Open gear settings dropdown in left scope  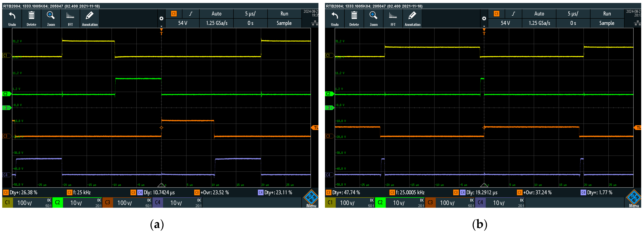click(161, 19)
